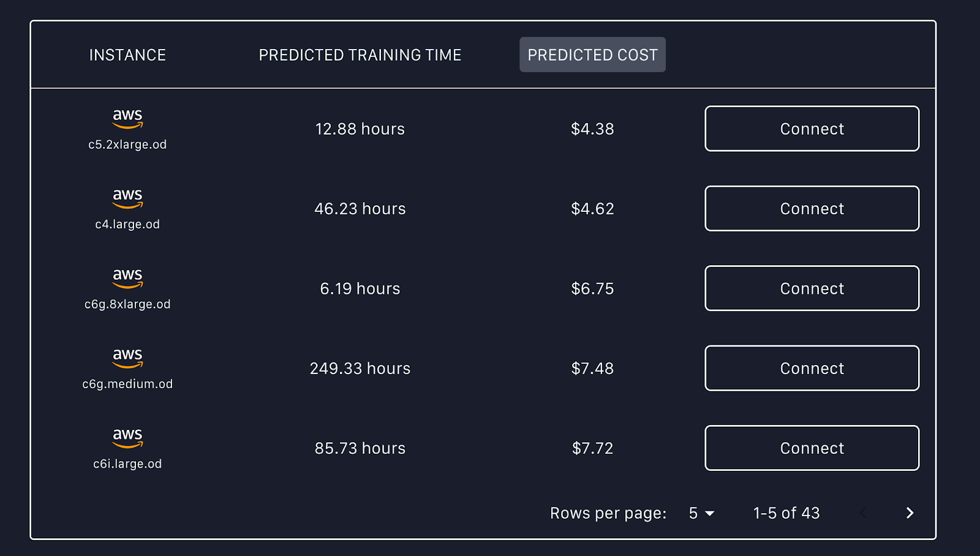
Task: Sort by Instance column header
Action: pos(127,55)
